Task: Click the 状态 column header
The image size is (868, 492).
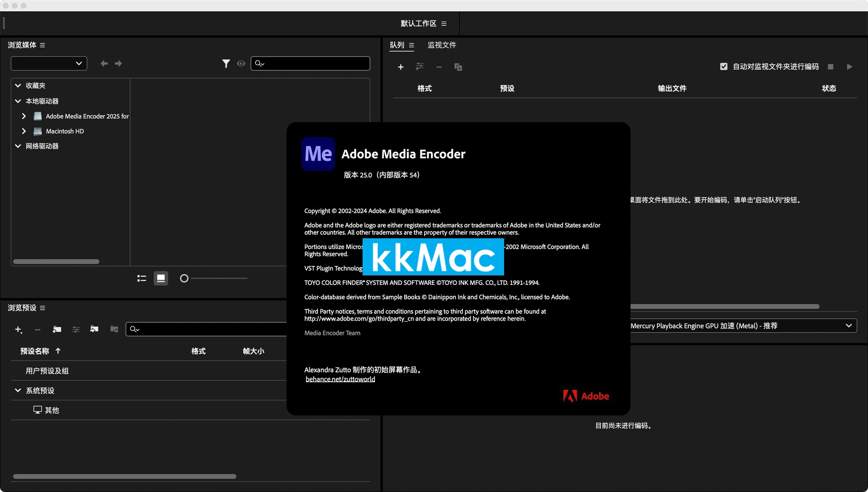Action: coord(829,89)
